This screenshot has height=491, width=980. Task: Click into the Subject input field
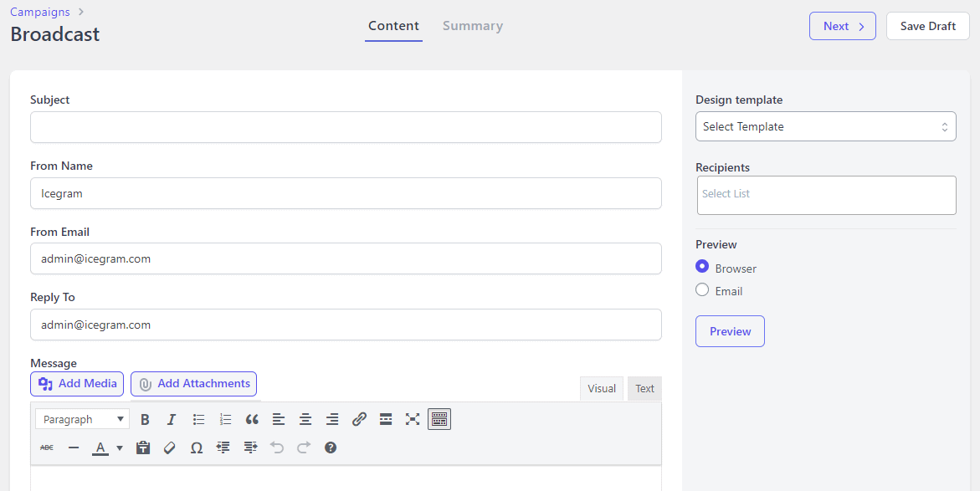pos(346,127)
